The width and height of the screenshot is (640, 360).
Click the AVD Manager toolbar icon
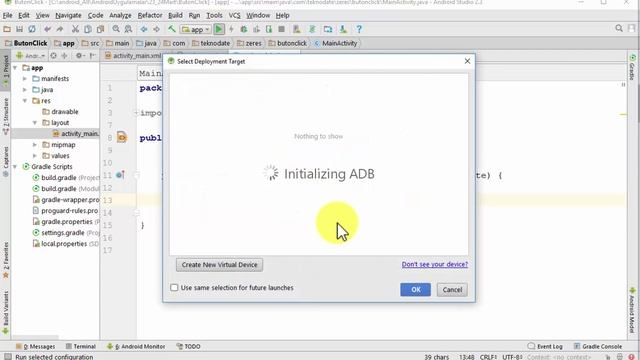[x=328, y=29]
